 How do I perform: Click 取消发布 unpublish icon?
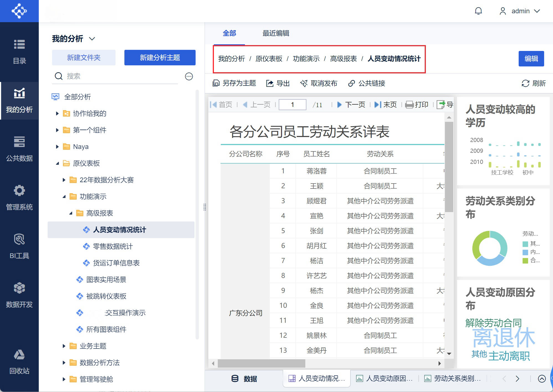click(x=304, y=83)
